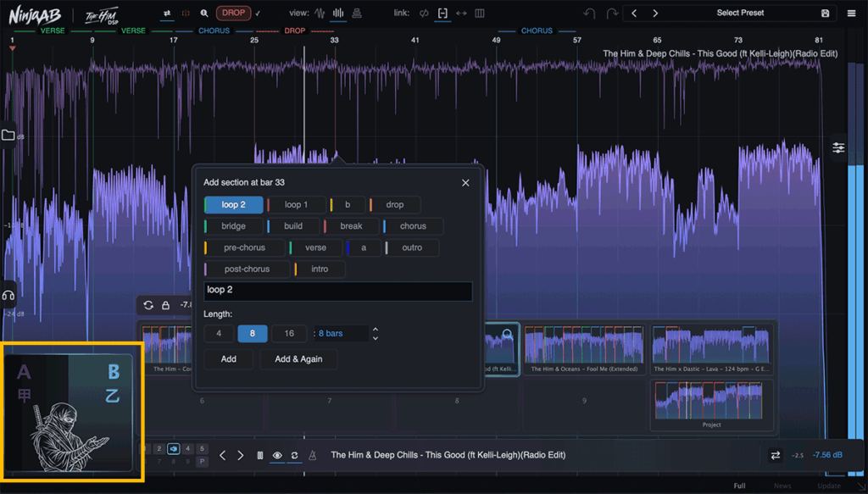The image size is (868, 494).
Task: Click the metronome icon in transport bar
Action: click(312, 455)
